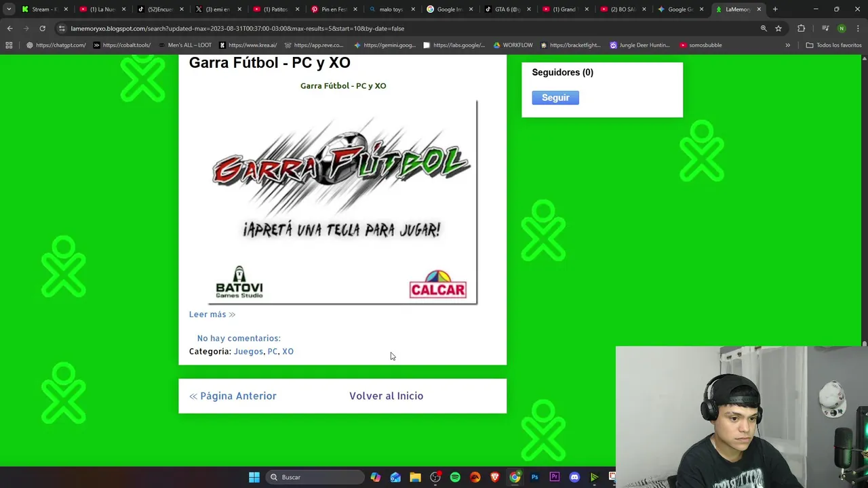Viewport: 868px width, 488px height.
Task: Open the gemini.google bookmark
Action: 384,45
